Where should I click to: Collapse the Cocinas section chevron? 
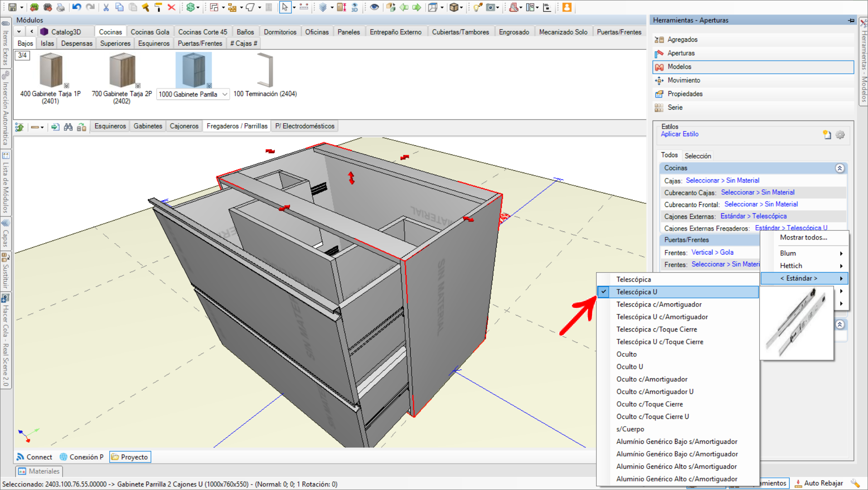click(x=839, y=168)
